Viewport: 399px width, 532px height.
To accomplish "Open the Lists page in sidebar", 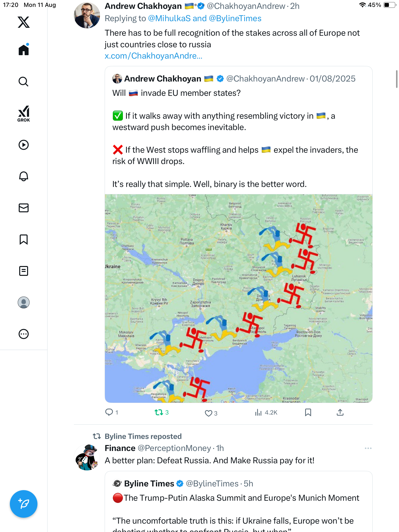I will pos(24,271).
